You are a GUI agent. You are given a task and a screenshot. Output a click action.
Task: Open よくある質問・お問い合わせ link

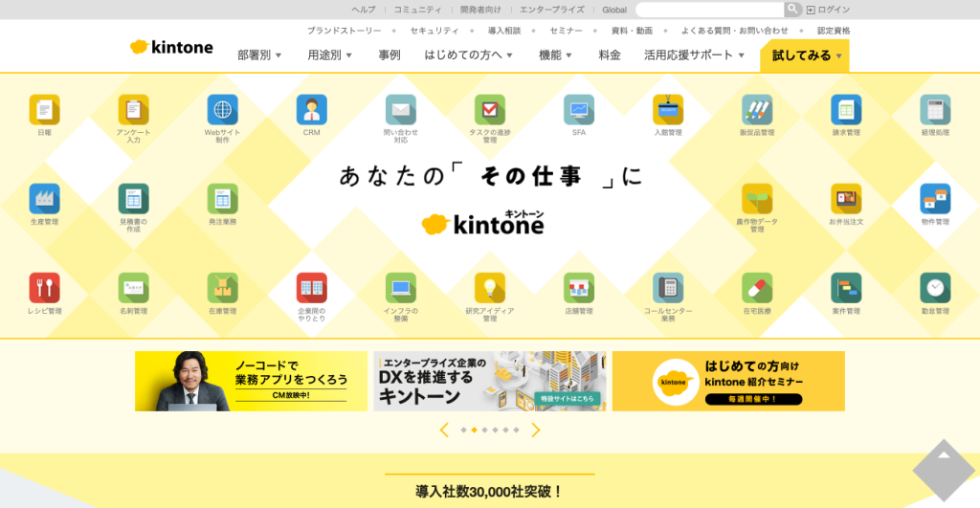734,31
